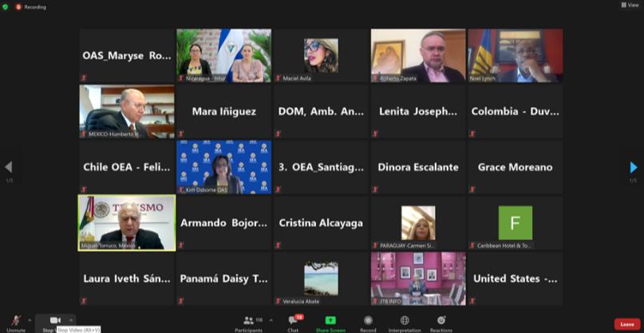Viewport: 644px width, 333px height.
Task: Go to the previous gallery page arrow
Action: click(9, 168)
